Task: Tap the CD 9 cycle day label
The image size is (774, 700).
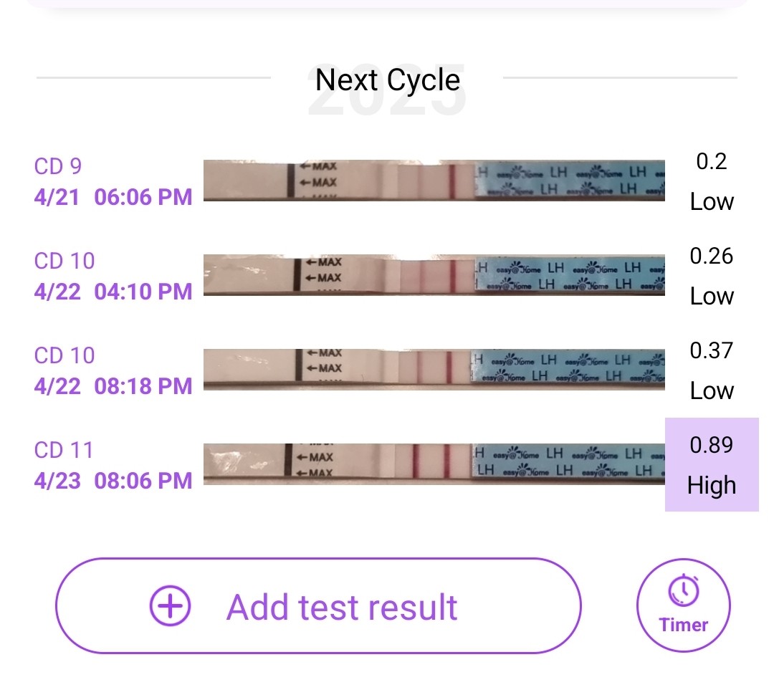Action: pos(58,166)
